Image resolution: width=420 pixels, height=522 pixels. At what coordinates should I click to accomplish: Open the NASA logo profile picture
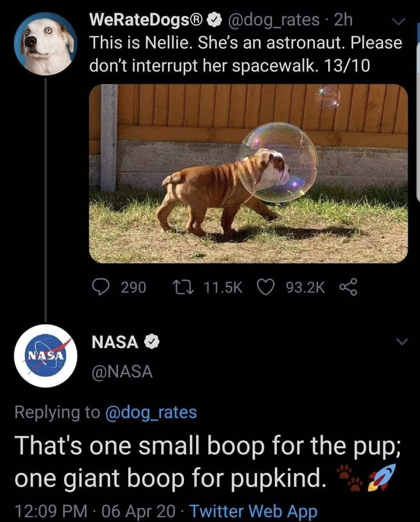[x=46, y=356]
